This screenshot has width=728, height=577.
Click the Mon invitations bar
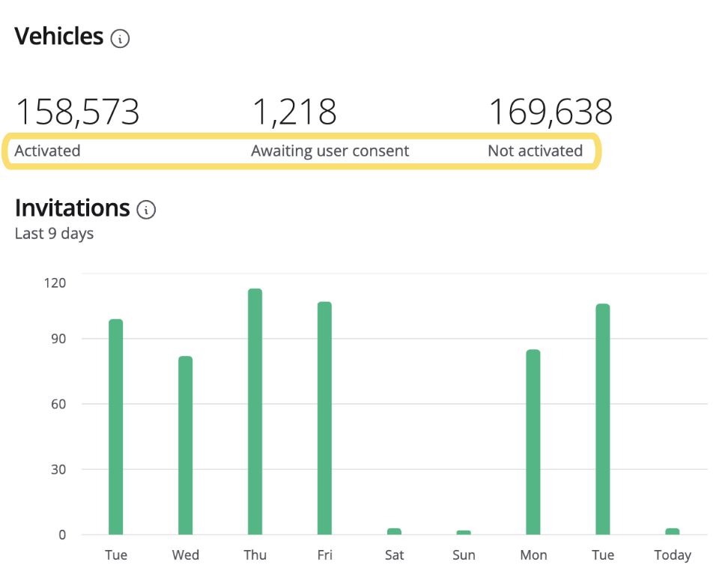point(533,442)
